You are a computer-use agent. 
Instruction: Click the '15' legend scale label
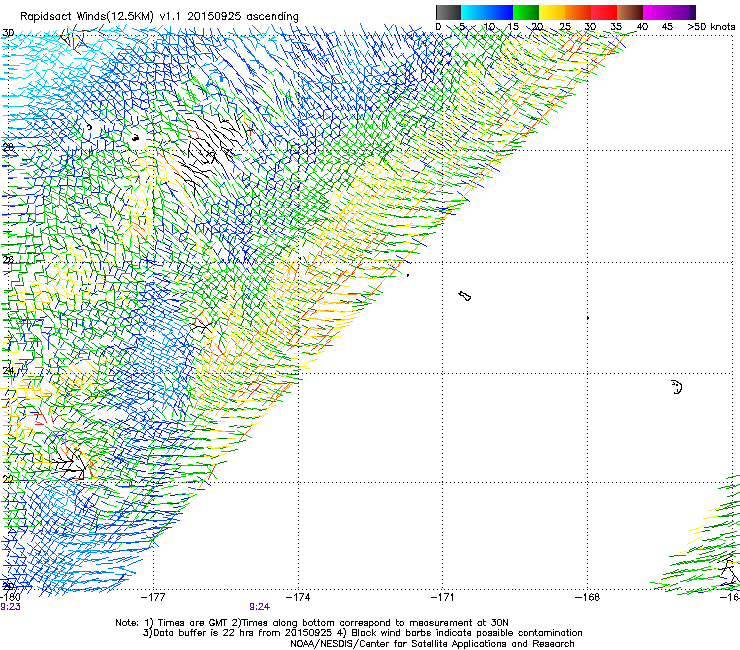pos(513,27)
